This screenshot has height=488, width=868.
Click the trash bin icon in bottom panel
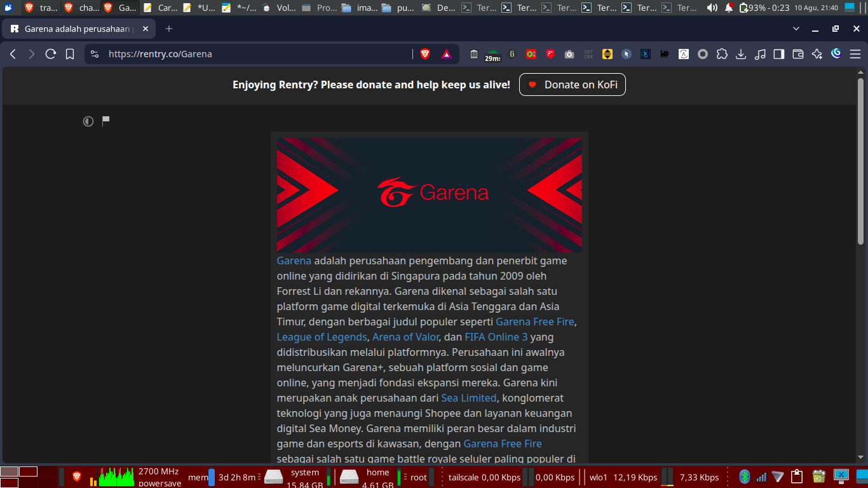[818, 477]
